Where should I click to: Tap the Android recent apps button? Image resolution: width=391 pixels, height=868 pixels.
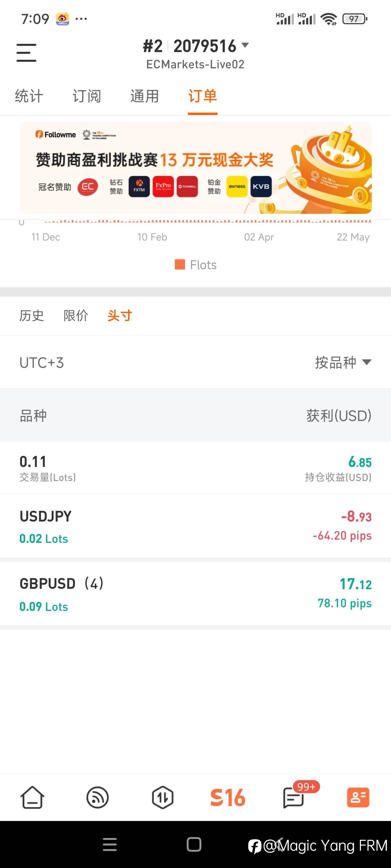(x=110, y=844)
